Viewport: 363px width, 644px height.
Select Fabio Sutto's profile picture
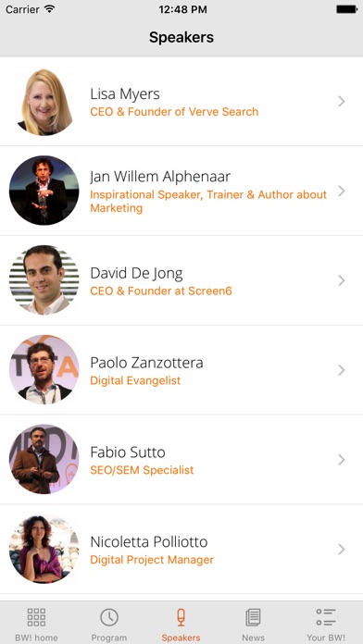pyautogui.click(x=44, y=459)
